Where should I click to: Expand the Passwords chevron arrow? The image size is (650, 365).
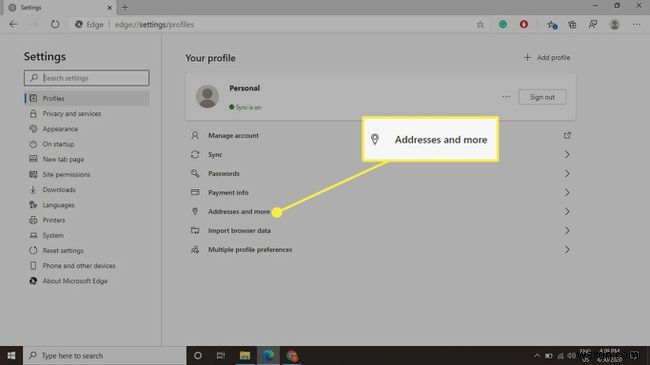[x=567, y=173]
